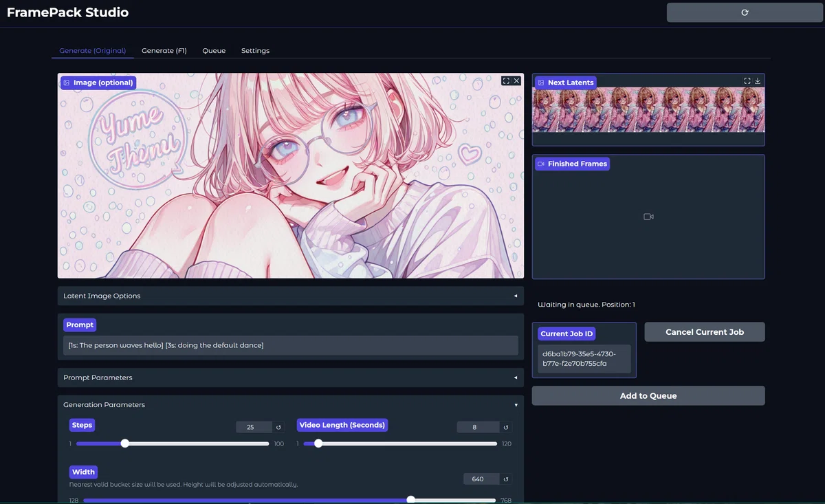
Task: Reset the Width value to default
Action: 506,479
